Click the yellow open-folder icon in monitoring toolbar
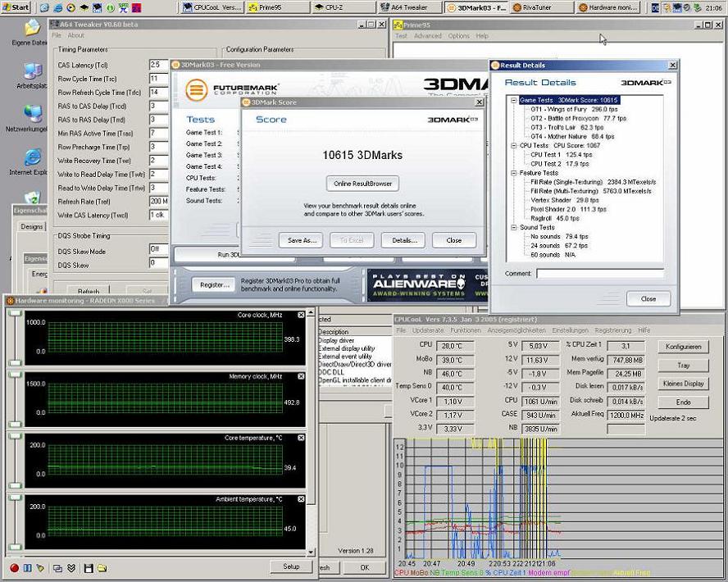Image resolution: width=728 pixels, height=582 pixels. pos(102,567)
